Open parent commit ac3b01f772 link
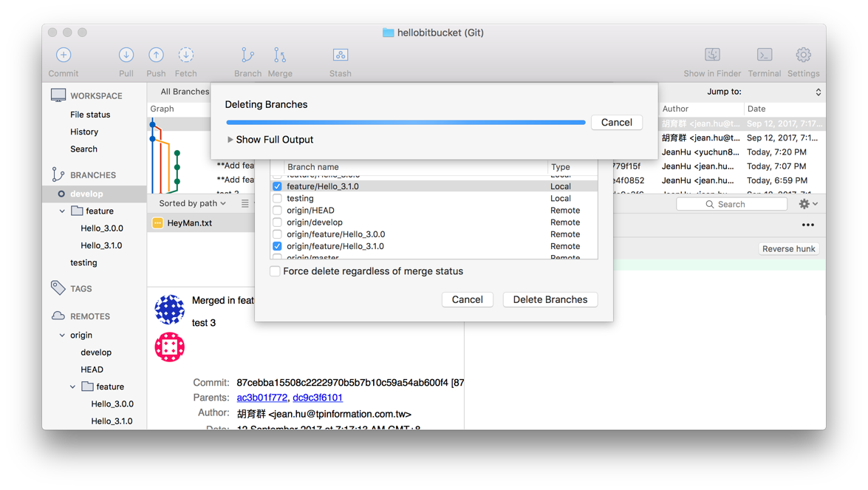Viewport: 868px width, 490px height. click(262, 398)
